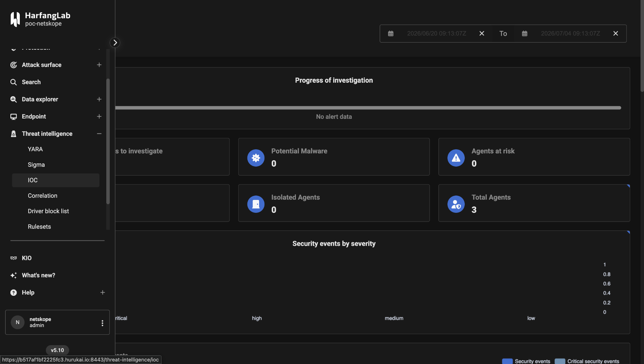The height and width of the screenshot is (364, 644).
Task: Click the start date 2026/06/20 field
Action: pos(436,33)
